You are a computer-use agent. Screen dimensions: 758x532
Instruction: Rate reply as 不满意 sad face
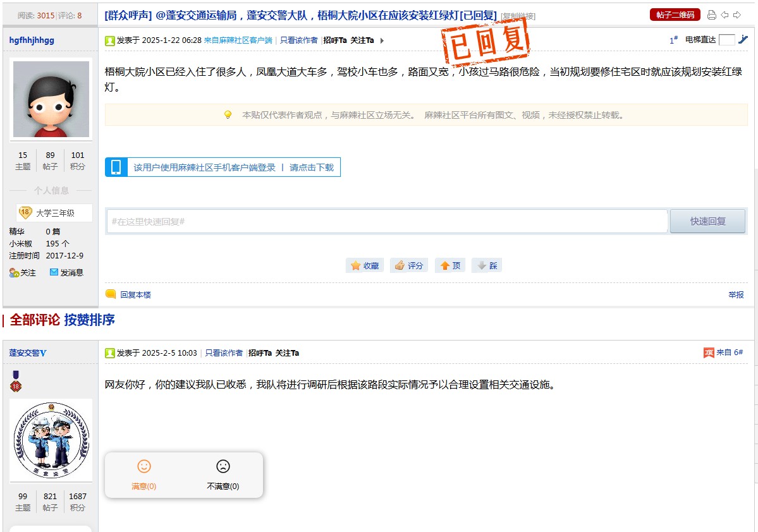click(x=223, y=475)
